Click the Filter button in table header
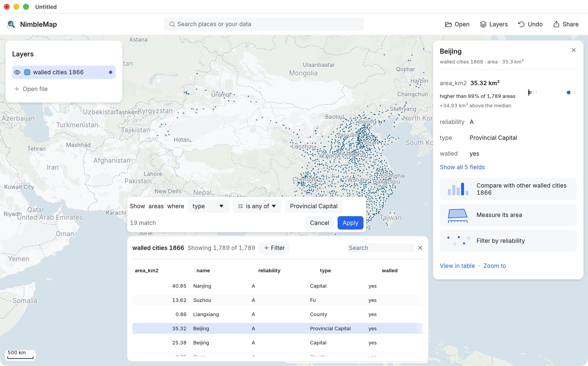The image size is (588, 366). [x=274, y=248]
